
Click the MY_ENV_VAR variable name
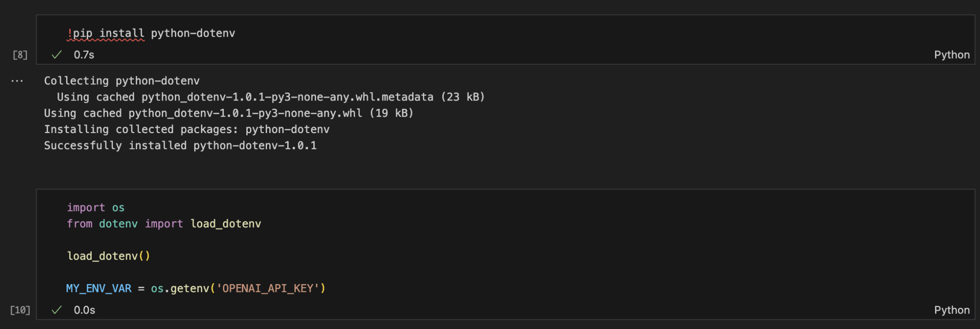click(x=99, y=289)
